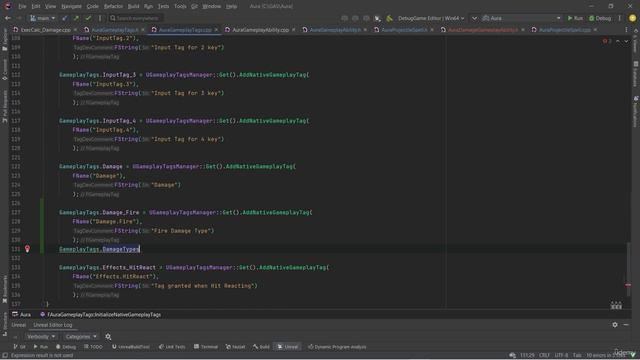Select the Unreal Editor Log tab
This screenshot has width=640, height=360.
[53, 325]
